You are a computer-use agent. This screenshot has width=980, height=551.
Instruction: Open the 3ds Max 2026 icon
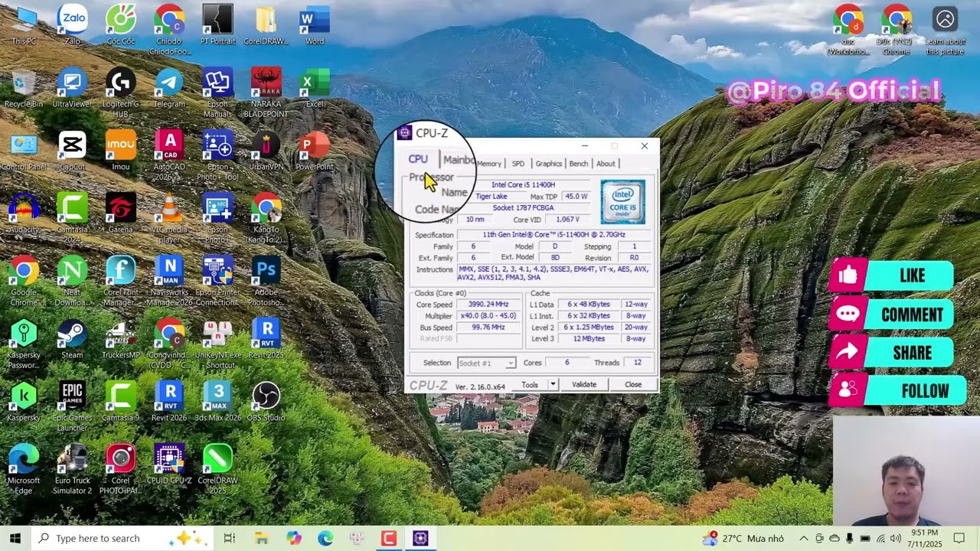click(x=217, y=402)
